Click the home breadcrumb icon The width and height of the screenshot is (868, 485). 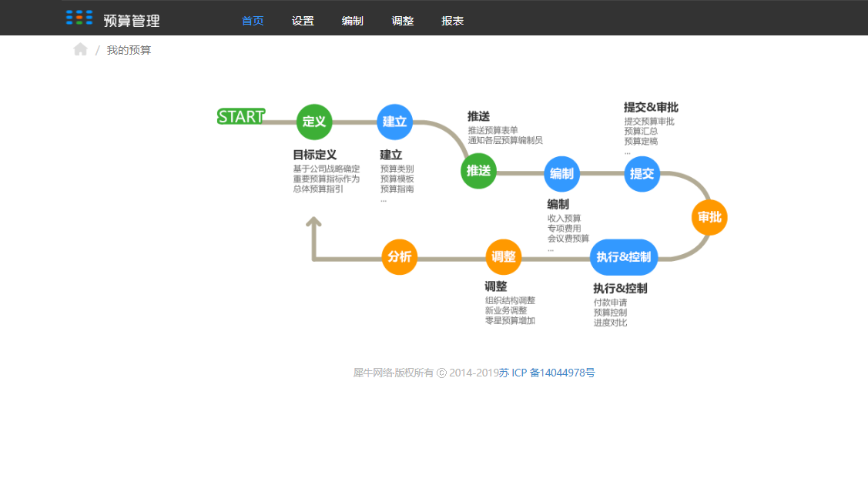point(80,50)
